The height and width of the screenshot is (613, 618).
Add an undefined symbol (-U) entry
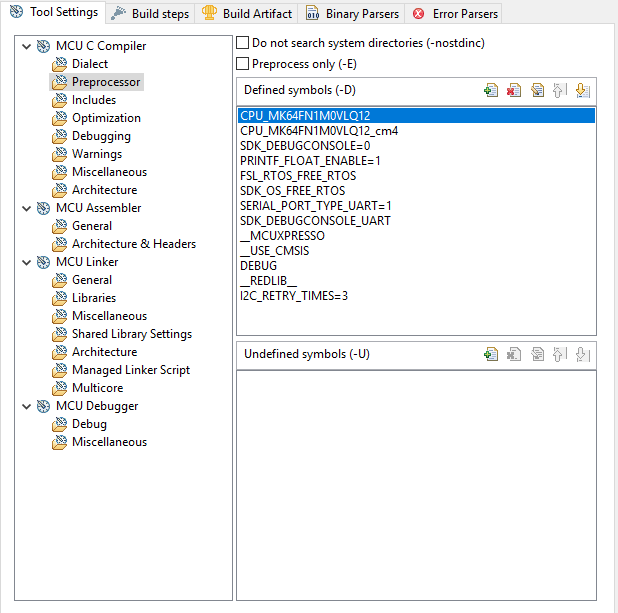491,354
